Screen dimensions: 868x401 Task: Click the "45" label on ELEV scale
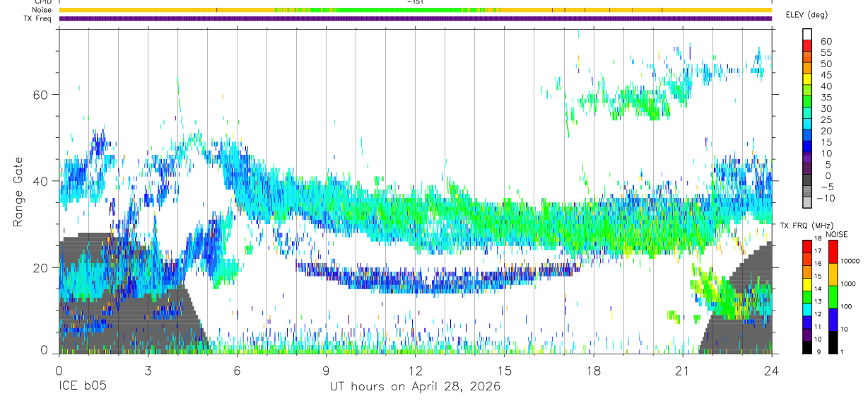click(x=825, y=74)
